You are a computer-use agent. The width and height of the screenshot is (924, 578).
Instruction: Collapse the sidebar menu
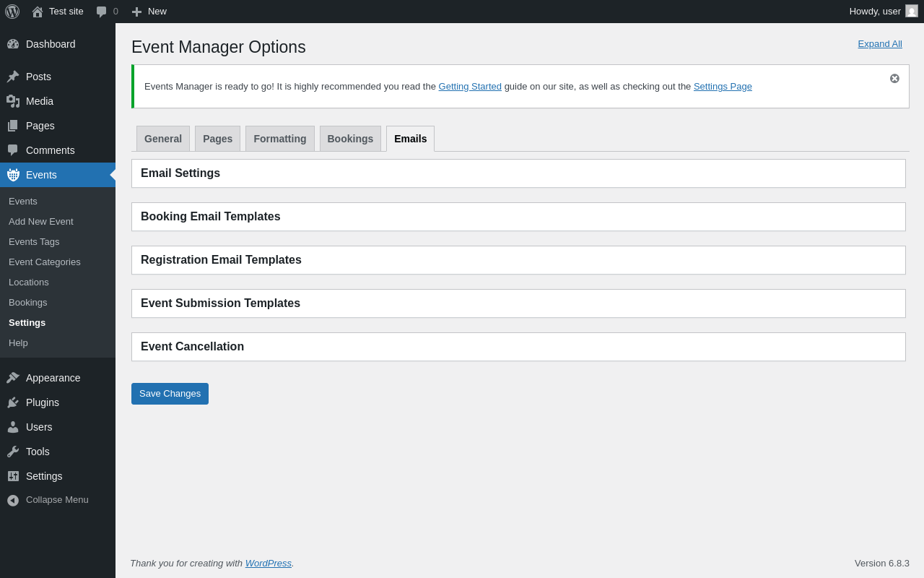pyautogui.click(x=13, y=500)
